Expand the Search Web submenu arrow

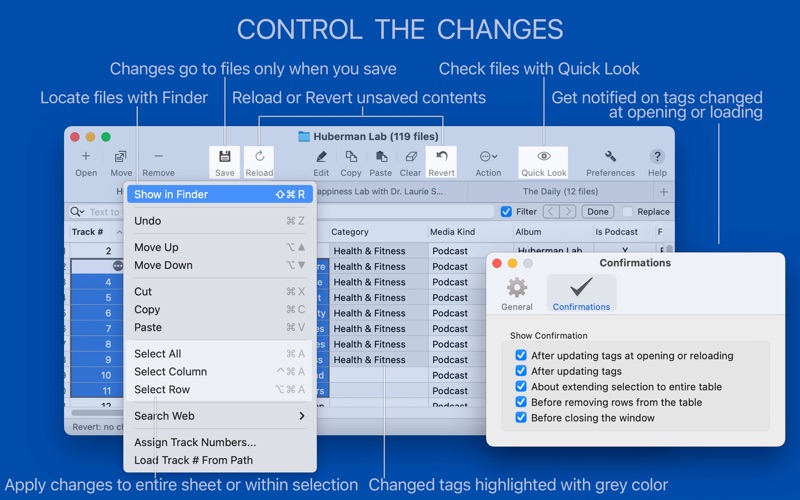[302, 416]
